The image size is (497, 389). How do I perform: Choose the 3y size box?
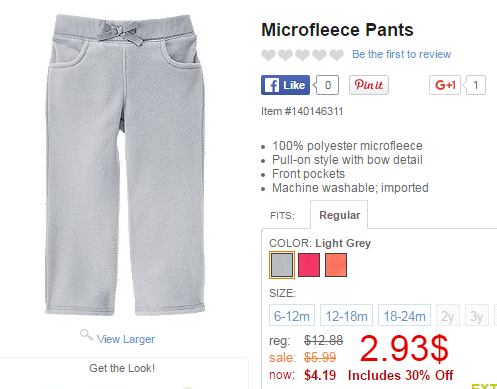pos(477,315)
